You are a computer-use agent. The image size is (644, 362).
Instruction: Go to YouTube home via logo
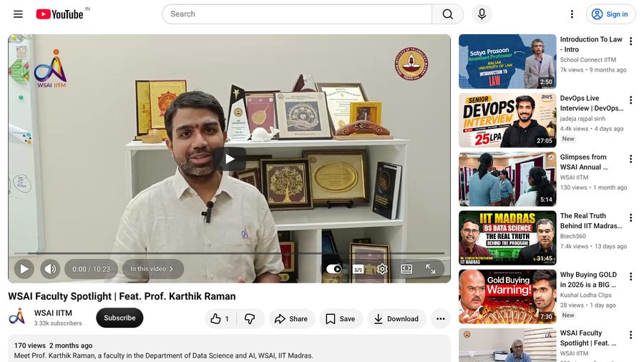click(x=60, y=14)
